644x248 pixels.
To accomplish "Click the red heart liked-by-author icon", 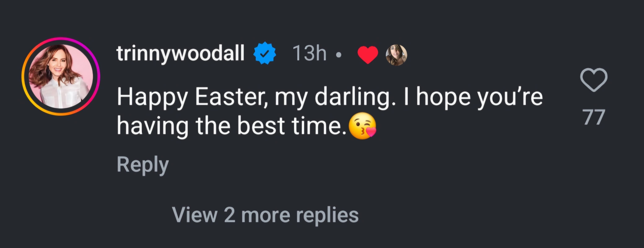I will point(368,55).
